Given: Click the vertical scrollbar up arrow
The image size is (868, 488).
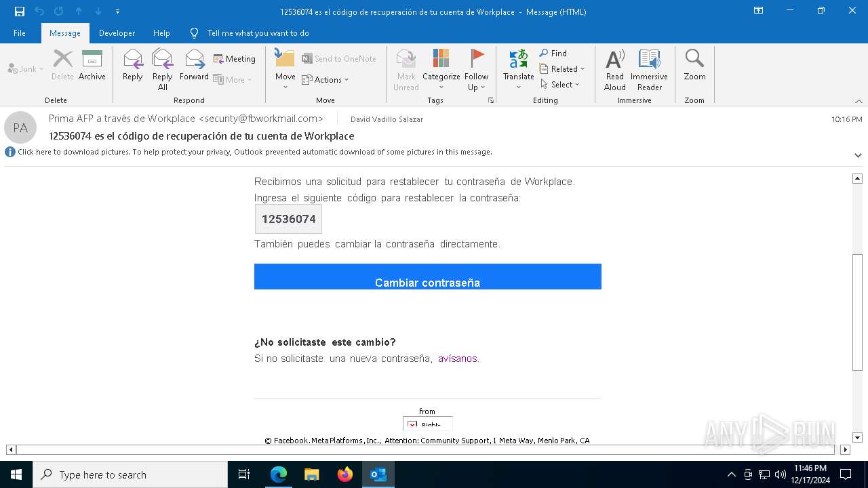Looking at the screenshot, I should 858,178.
